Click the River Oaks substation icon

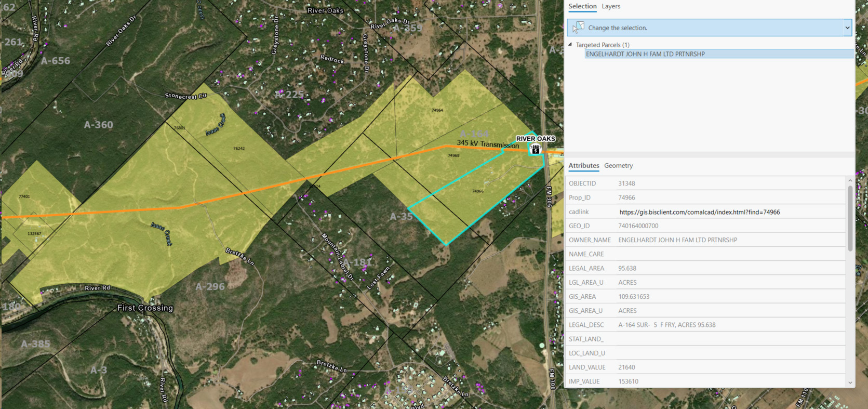click(535, 150)
